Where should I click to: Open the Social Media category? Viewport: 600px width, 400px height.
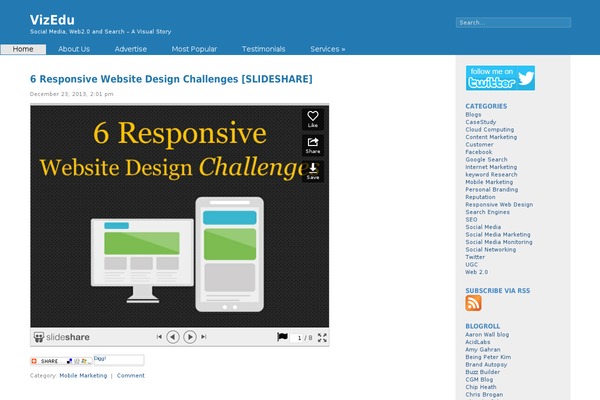point(483,227)
